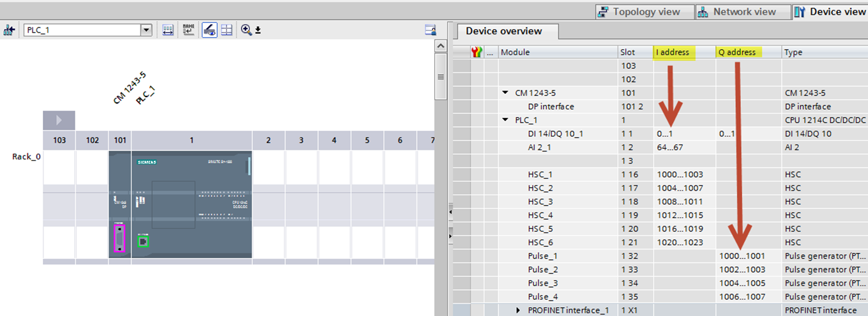
Task: Select rack slot header 2
Action: (268, 140)
